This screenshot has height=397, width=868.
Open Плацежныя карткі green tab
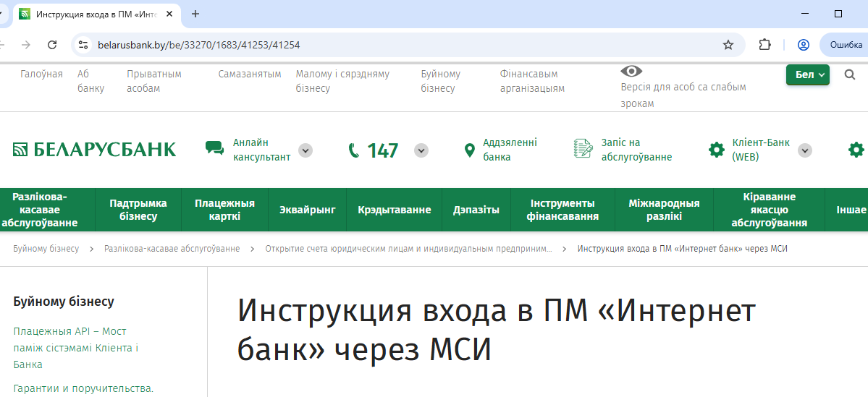point(224,210)
